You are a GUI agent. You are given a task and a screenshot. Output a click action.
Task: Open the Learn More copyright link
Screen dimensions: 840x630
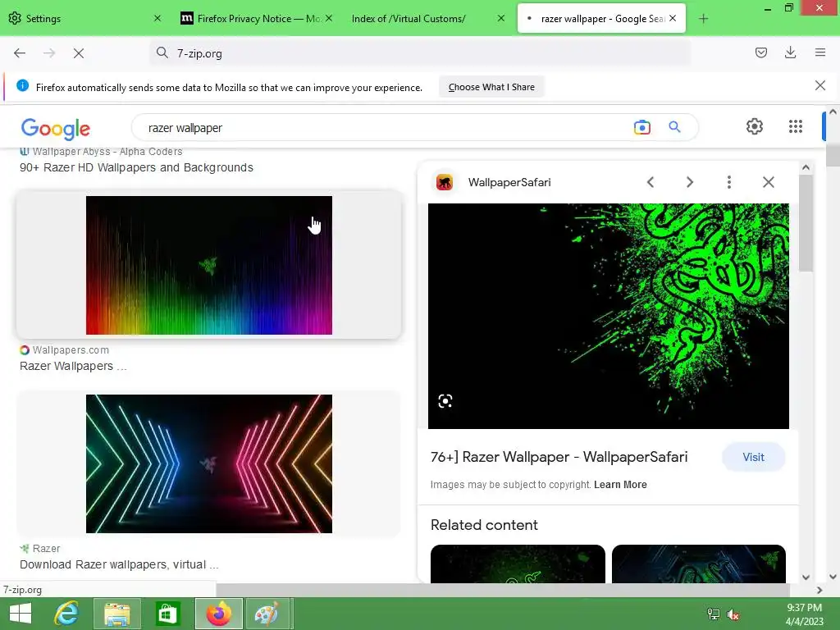620,484
